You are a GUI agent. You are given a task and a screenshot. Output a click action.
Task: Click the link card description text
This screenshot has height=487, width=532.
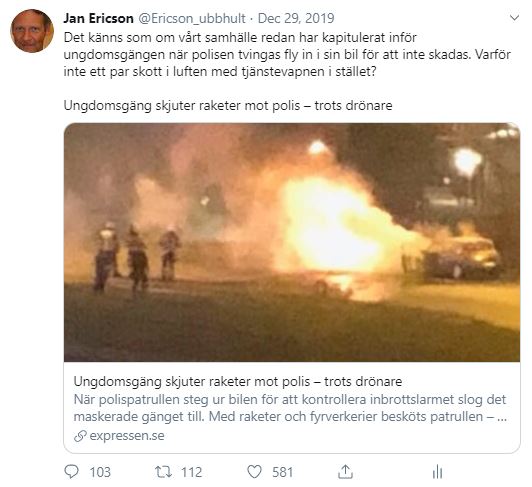point(290,408)
